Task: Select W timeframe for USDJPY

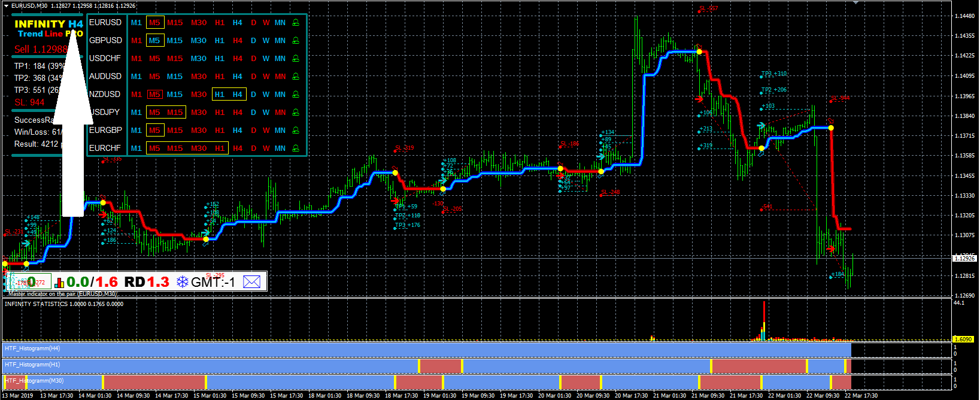Action: point(266,113)
